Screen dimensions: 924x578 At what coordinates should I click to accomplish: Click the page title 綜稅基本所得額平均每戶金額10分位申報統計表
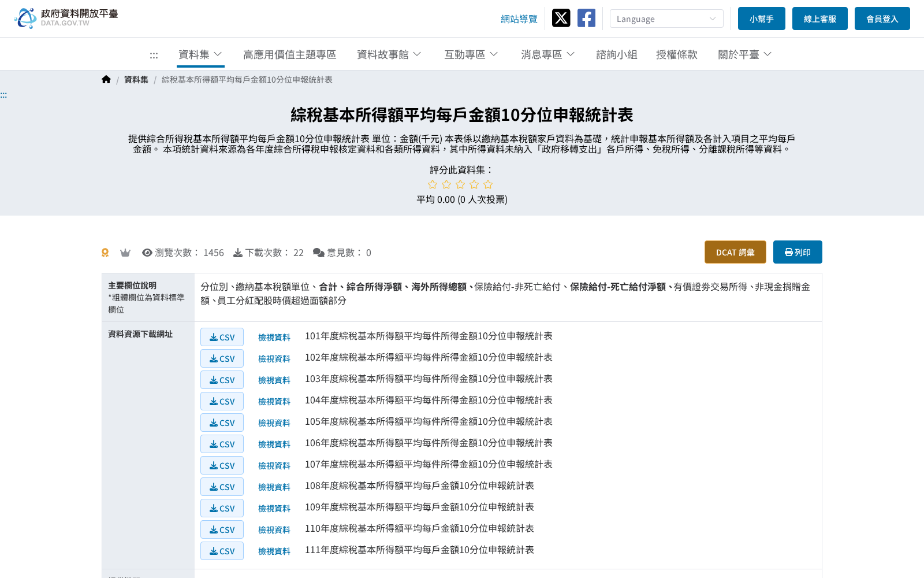[x=462, y=115]
